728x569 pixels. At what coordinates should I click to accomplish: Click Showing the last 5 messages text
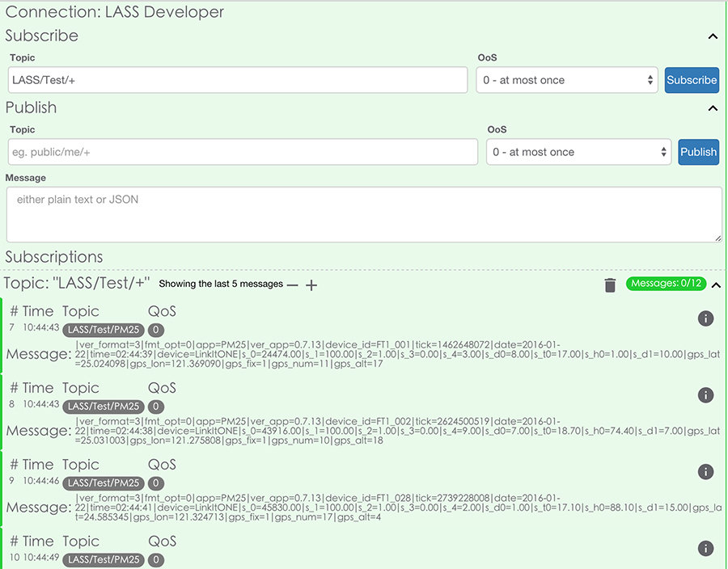click(221, 284)
